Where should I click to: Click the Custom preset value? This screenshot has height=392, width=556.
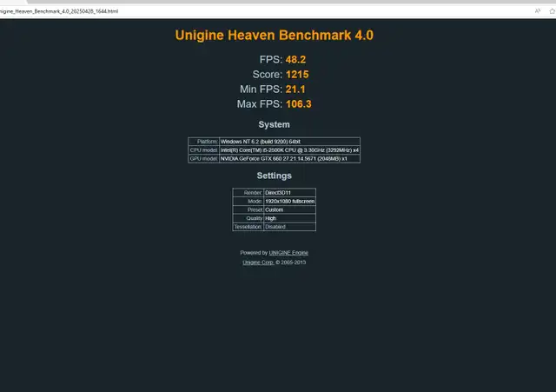[x=289, y=209]
